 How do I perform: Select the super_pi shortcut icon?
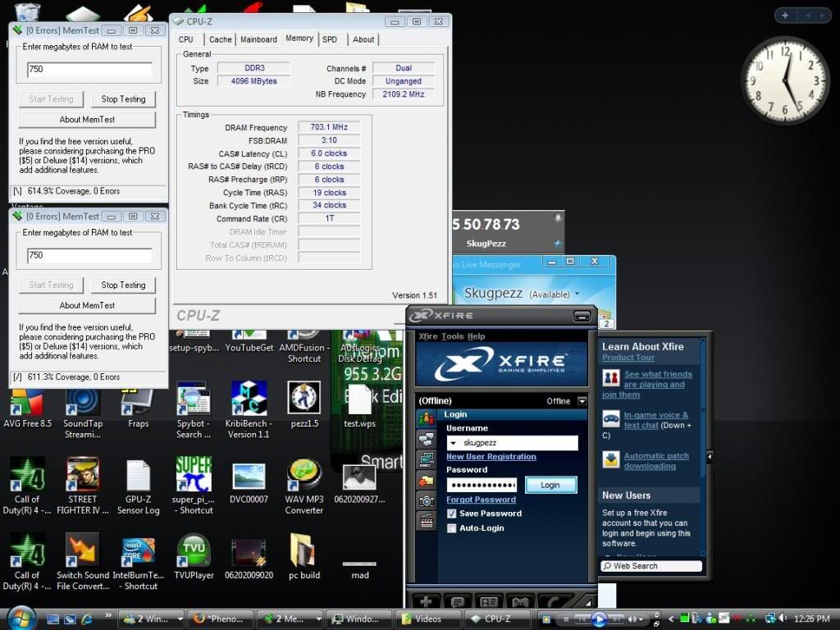pyautogui.click(x=194, y=486)
